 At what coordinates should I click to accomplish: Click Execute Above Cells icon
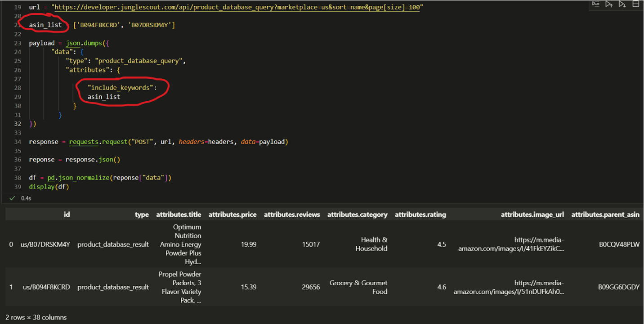click(x=608, y=4)
